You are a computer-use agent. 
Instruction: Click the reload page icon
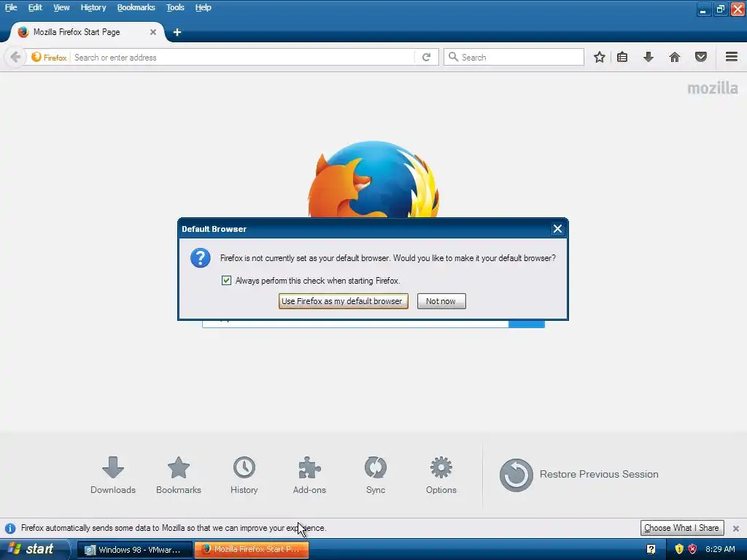coord(426,57)
